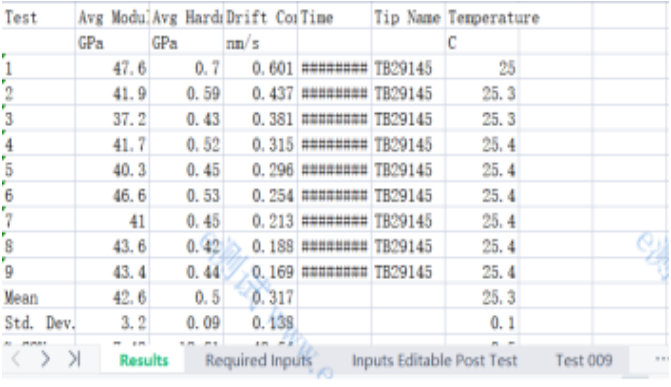Go to next sheet arrow
This screenshot has height=387, width=671.
pyautogui.click(x=45, y=359)
